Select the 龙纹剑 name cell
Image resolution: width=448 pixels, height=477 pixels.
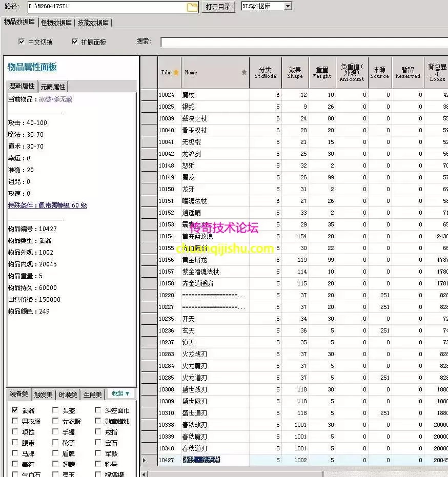(215, 154)
